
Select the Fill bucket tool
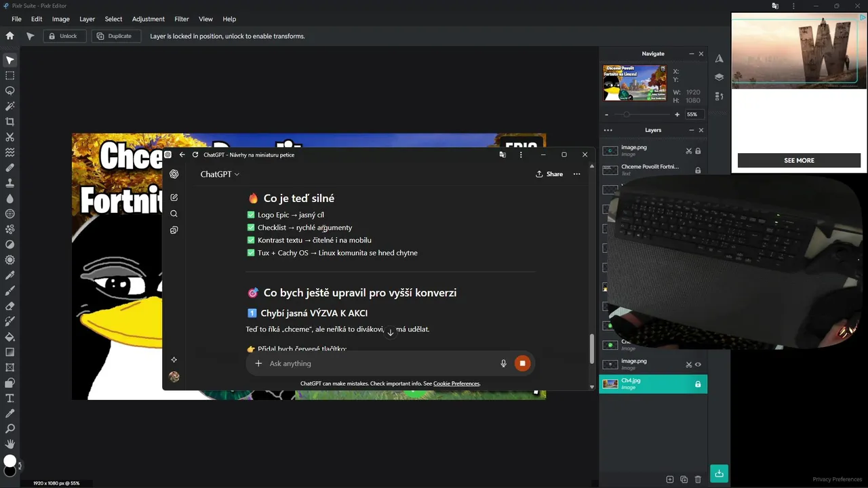point(10,337)
